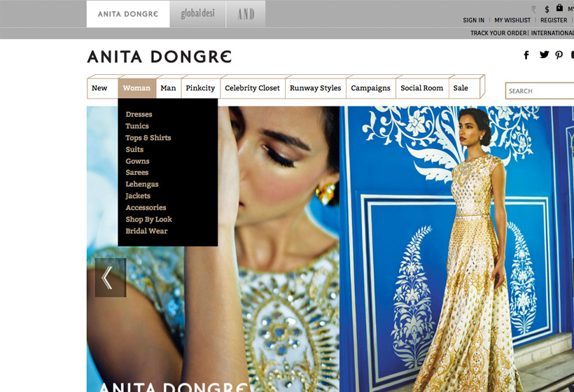Open Runway Styles menu item
The width and height of the screenshot is (574, 392).
pos(315,88)
